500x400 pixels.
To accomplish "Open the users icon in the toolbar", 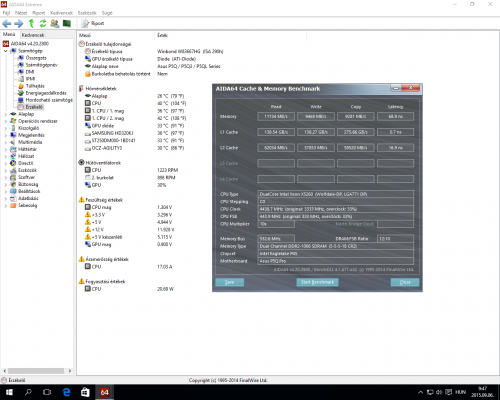I will click(x=55, y=23).
